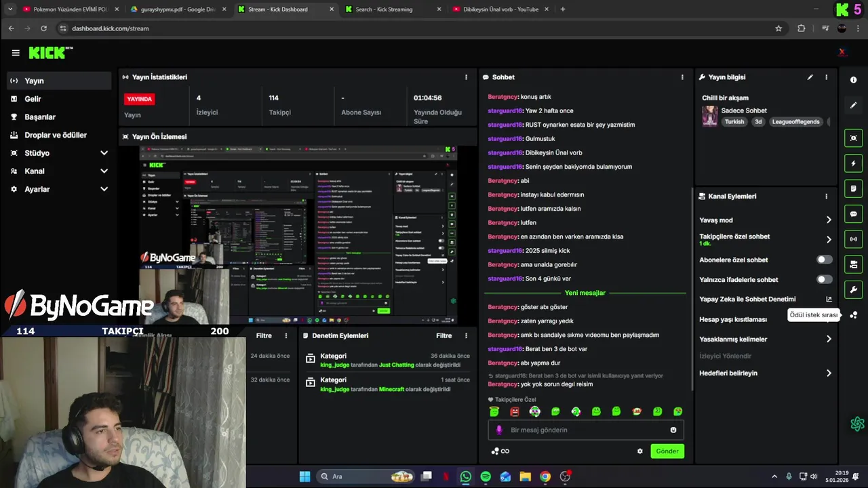Open Denetim Eylemleri panel three-dot menu
Image resolution: width=868 pixels, height=488 pixels.
click(x=466, y=335)
